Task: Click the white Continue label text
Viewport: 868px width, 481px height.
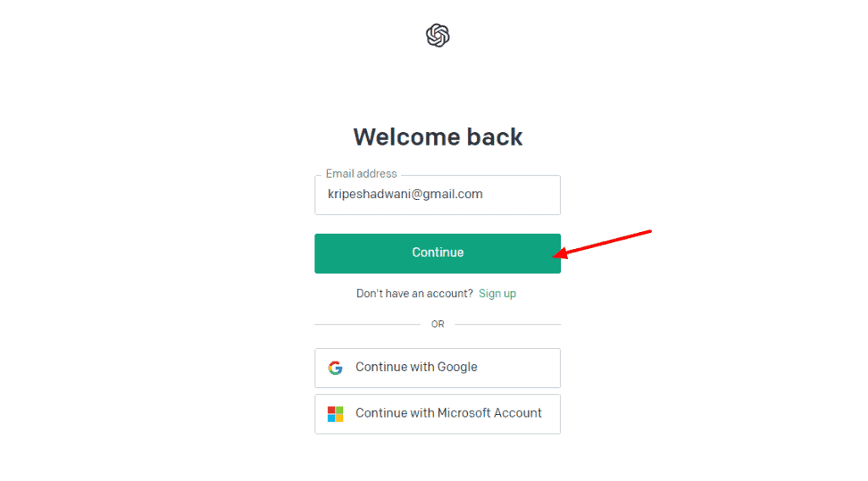Action: [x=437, y=252]
